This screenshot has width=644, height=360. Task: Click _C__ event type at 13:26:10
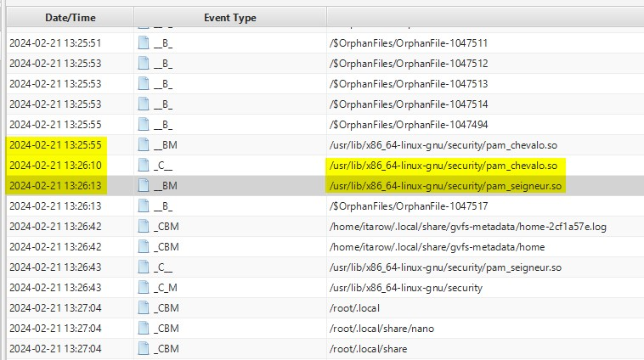[163, 166]
